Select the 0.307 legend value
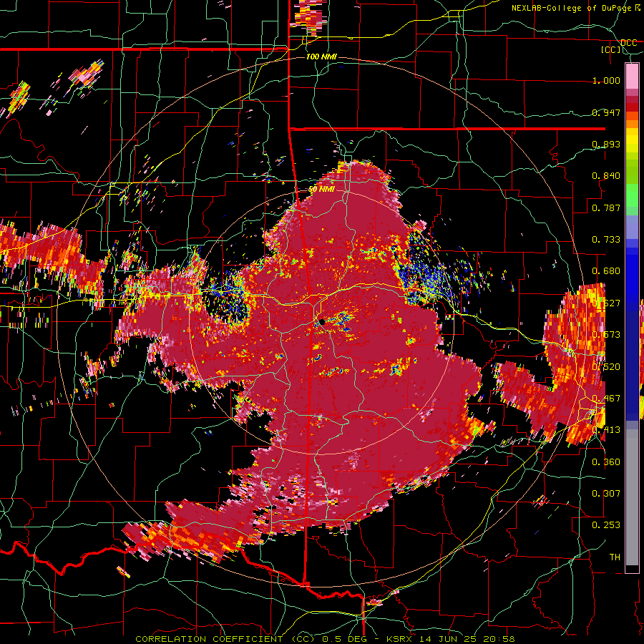Viewport: 644px width, 644px height. [606, 493]
